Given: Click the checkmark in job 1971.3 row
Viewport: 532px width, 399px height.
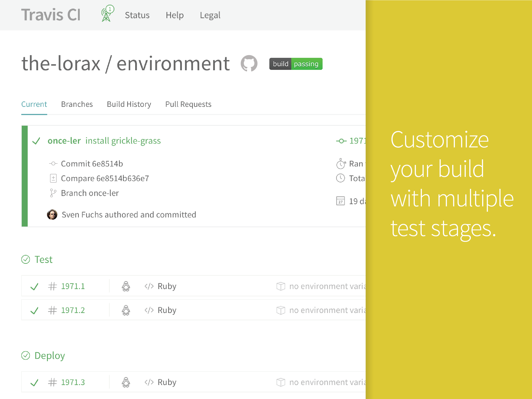Looking at the screenshot, I should click(34, 382).
